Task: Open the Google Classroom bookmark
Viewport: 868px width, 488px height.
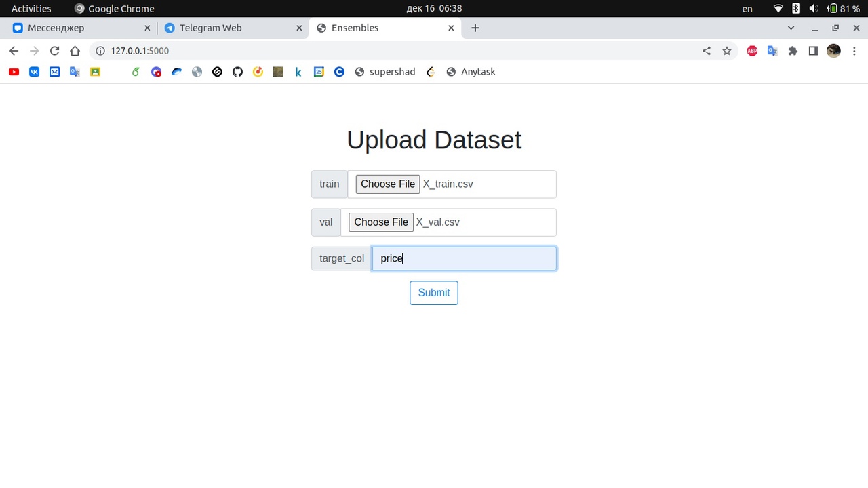Action: 95,72
